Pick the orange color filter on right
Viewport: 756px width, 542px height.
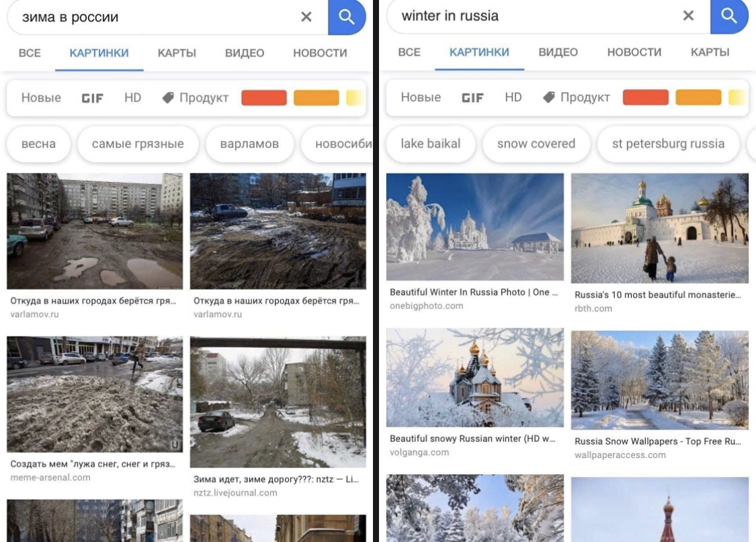click(698, 98)
